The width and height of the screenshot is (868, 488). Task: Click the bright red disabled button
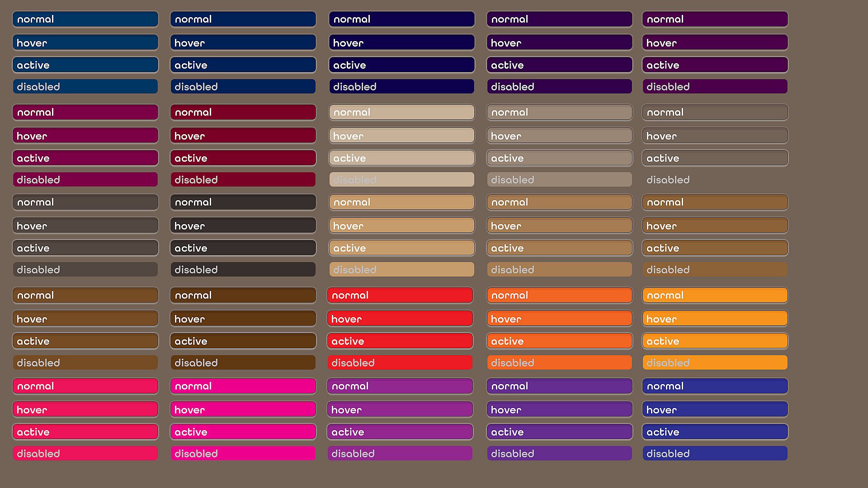coord(400,363)
